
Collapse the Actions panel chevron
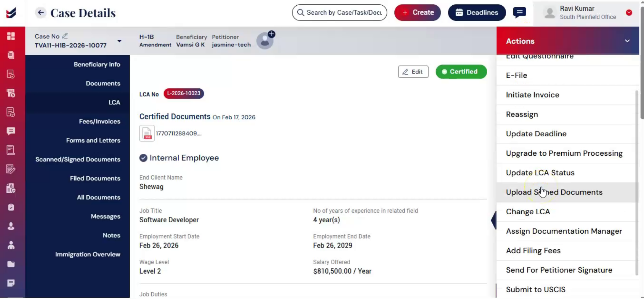(x=627, y=41)
